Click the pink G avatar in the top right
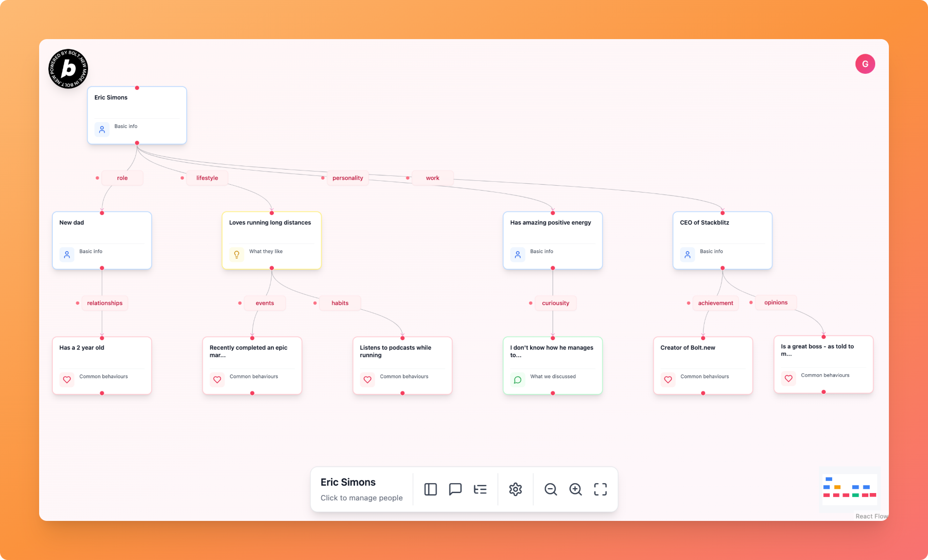The width and height of the screenshot is (928, 560). click(x=865, y=64)
